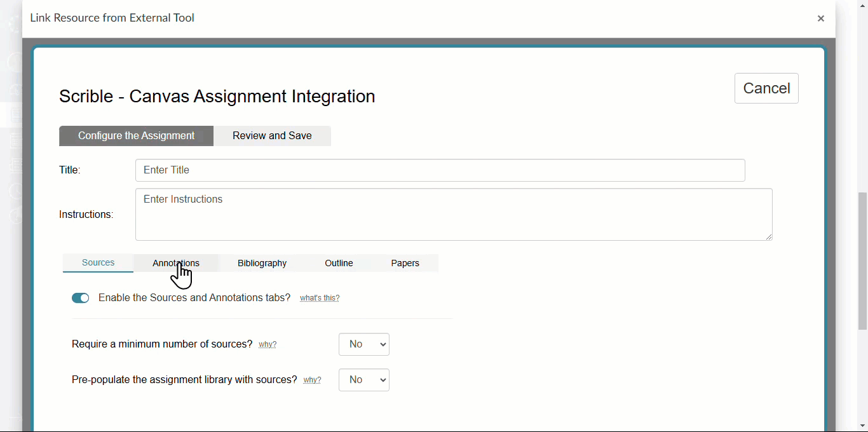This screenshot has height=432, width=868.
Task: Switch to Review and Save step
Action: point(272,136)
